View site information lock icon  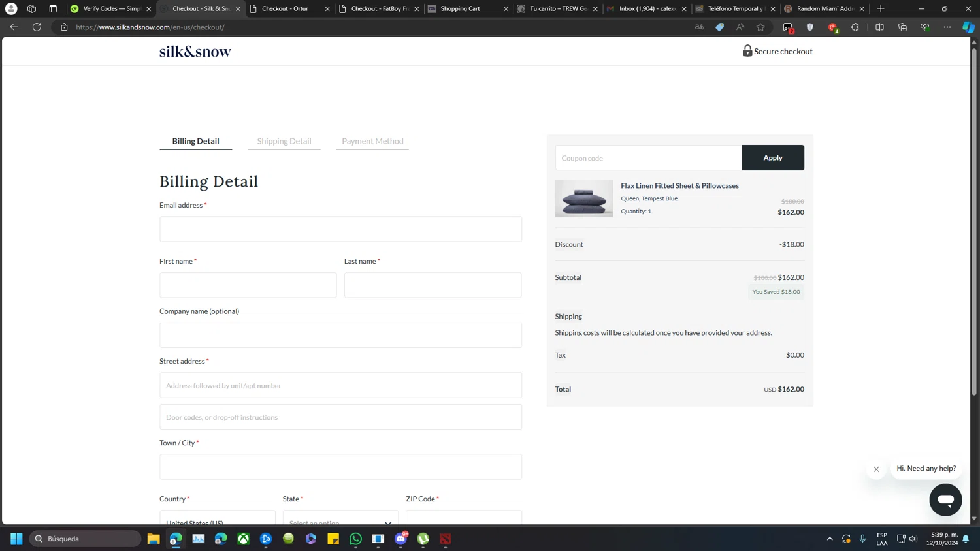[64, 27]
